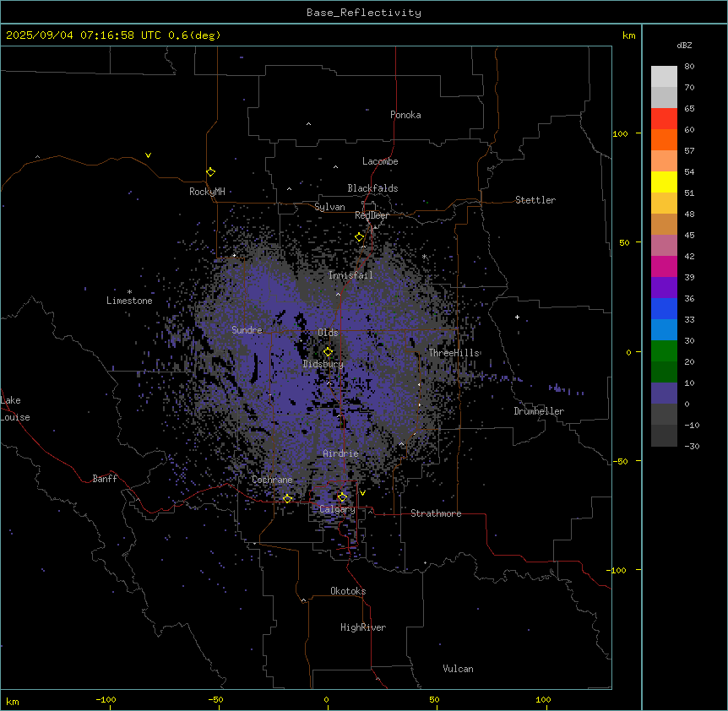
Task: Click the Airdrie city label
Action: pos(341,453)
